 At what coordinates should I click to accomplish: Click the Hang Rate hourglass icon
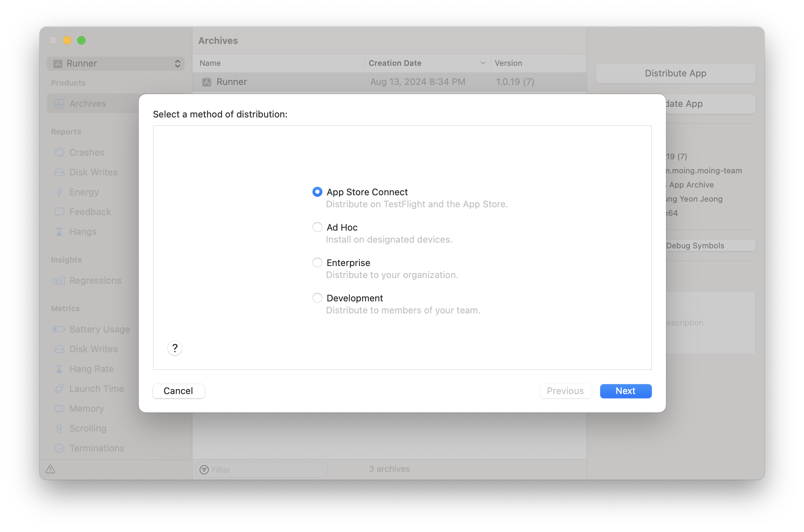pos(59,369)
